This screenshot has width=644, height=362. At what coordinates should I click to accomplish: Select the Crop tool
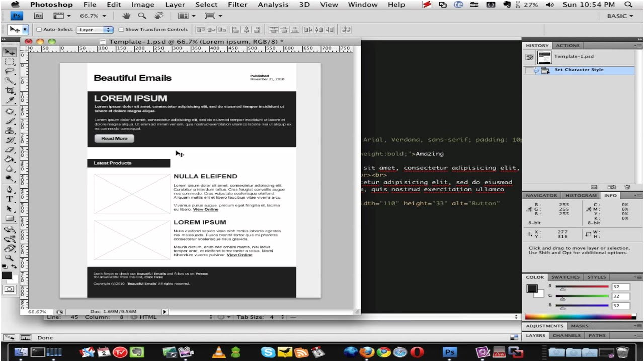click(9, 91)
